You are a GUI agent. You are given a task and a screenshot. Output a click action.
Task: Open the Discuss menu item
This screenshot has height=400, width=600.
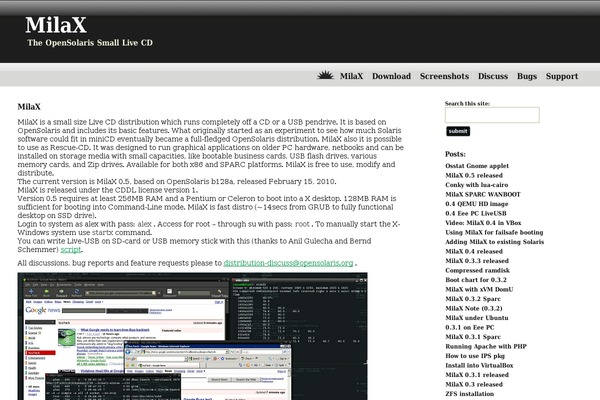tap(493, 76)
